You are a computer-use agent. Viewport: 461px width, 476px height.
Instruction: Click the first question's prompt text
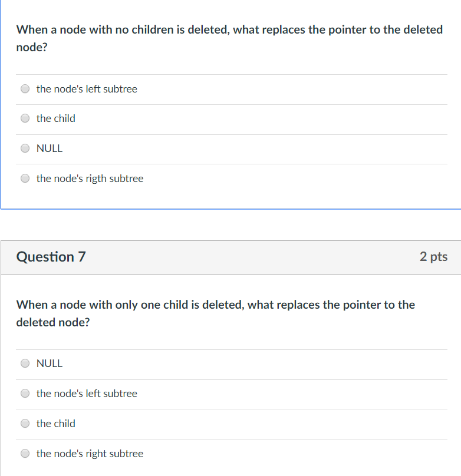click(x=230, y=38)
